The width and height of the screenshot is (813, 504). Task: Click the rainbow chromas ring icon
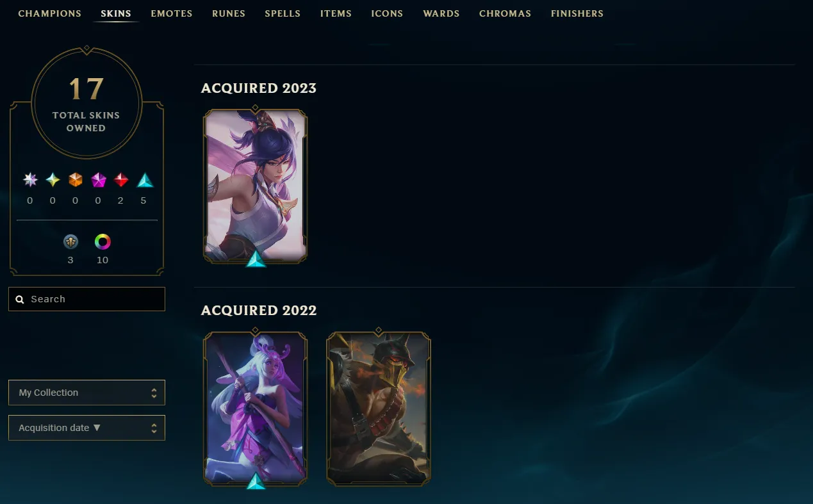(103, 241)
